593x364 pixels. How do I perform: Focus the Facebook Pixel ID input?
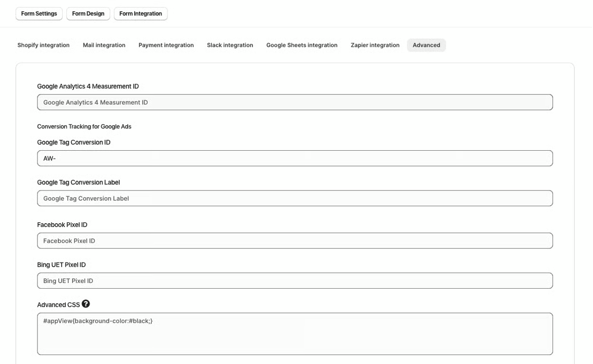click(295, 241)
